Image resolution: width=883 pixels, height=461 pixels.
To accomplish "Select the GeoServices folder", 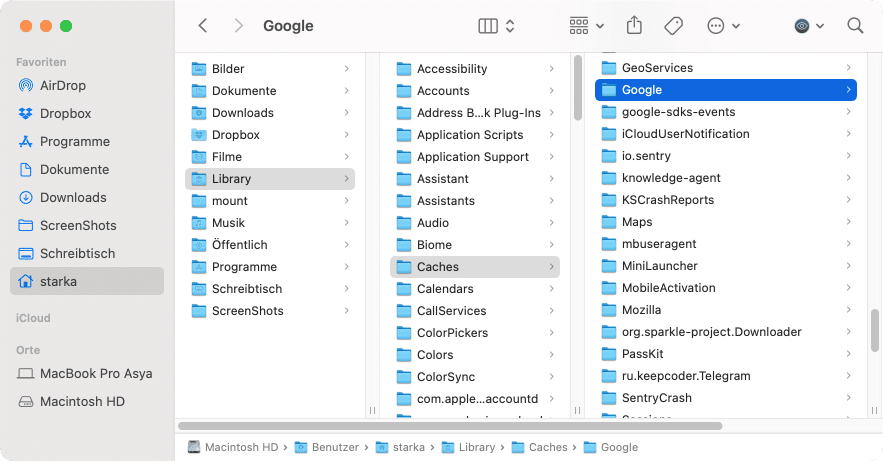I will pyautogui.click(x=726, y=68).
